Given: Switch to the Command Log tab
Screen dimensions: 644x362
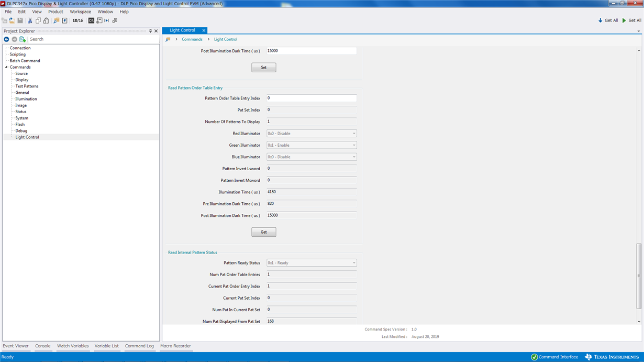Looking at the screenshot, I should [139, 346].
